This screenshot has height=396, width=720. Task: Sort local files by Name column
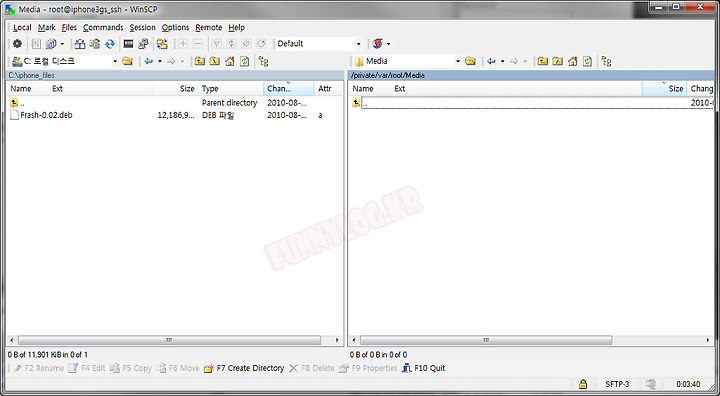tap(21, 89)
